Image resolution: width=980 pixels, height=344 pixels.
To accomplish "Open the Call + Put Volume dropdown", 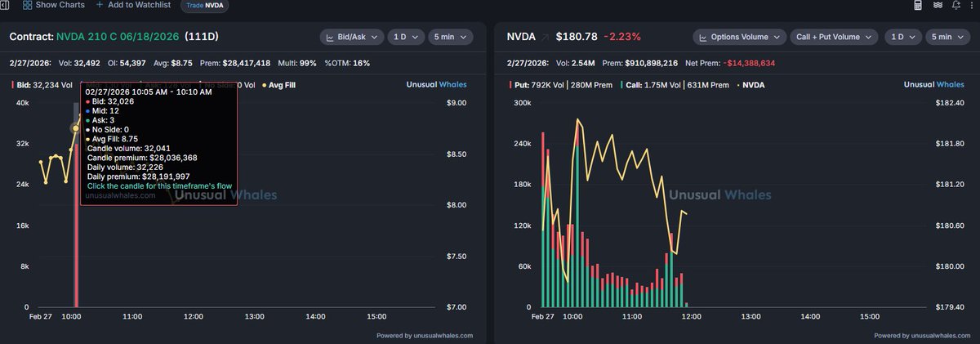I will pyautogui.click(x=835, y=37).
